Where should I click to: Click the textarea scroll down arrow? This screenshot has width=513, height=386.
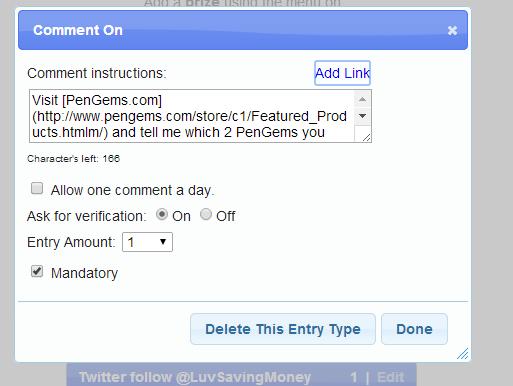(x=362, y=116)
